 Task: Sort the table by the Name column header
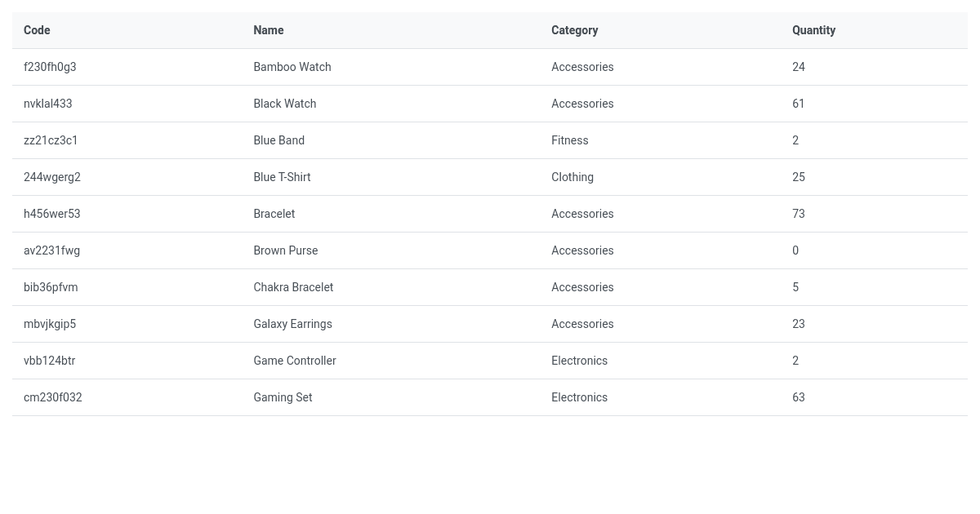(x=269, y=30)
